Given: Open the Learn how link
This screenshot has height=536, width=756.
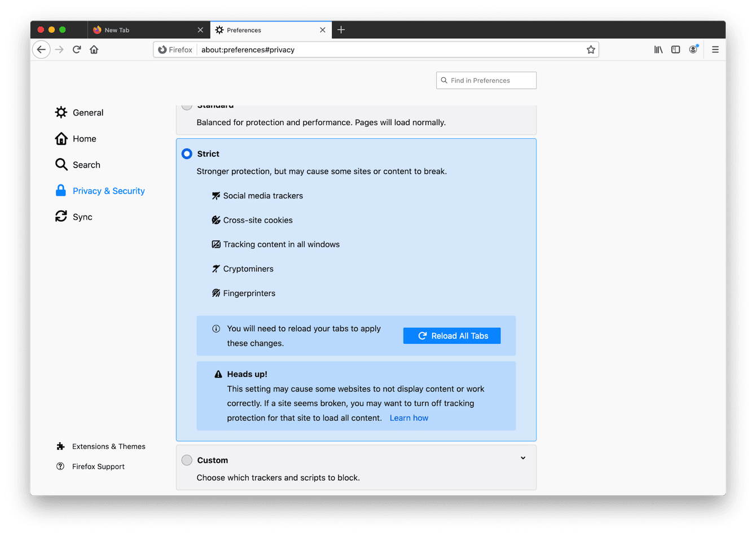Looking at the screenshot, I should 408,418.
